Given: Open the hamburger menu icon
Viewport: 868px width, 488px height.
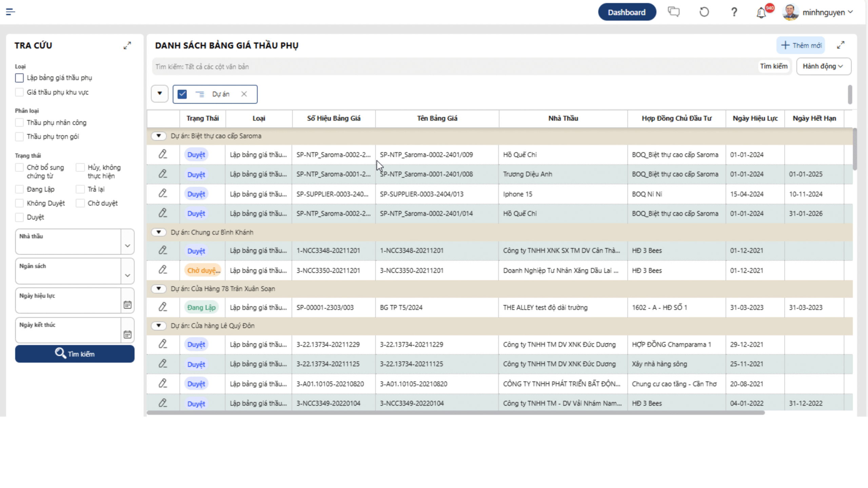Looking at the screenshot, I should [x=11, y=12].
